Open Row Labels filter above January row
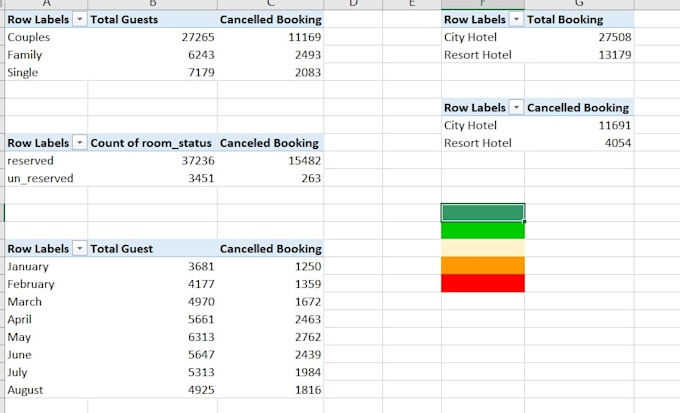The image size is (680, 413). coord(79,249)
